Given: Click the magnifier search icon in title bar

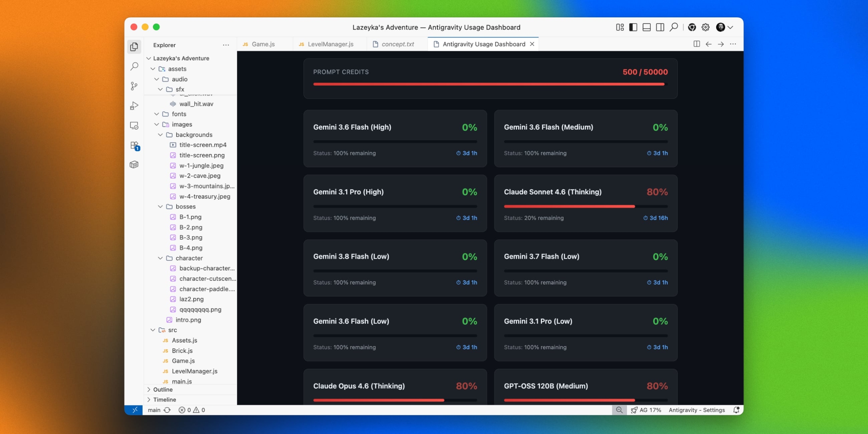Looking at the screenshot, I should pos(674,27).
